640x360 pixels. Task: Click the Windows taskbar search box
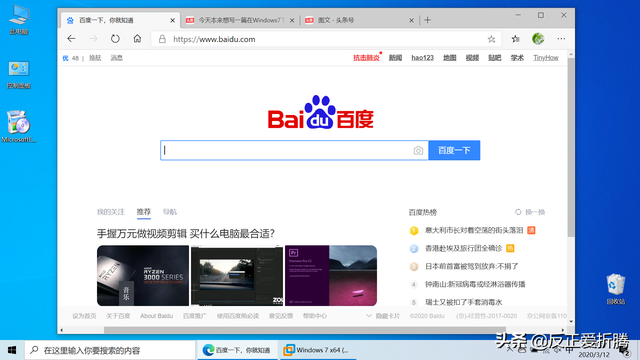(x=110, y=350)
